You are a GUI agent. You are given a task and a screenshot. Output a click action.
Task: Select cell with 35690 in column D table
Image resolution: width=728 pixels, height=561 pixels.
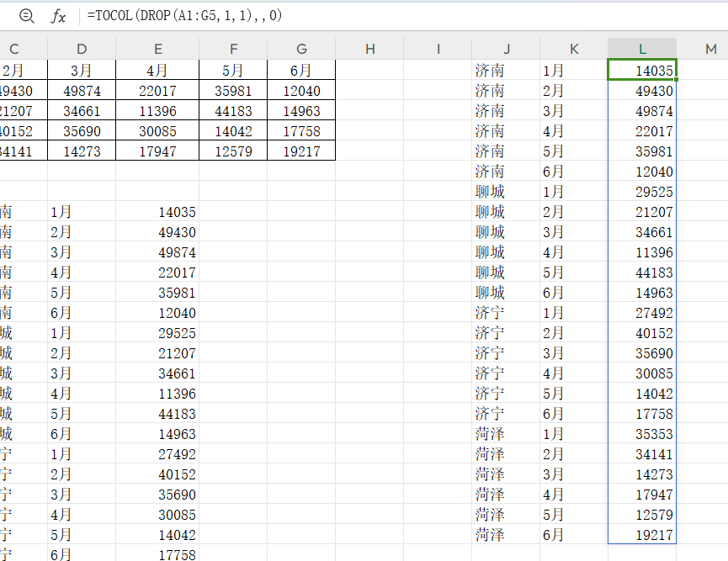pos(82,131)
